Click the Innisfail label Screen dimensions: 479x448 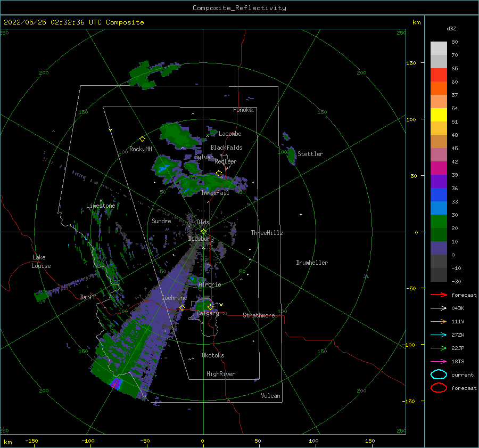point(215,193)
